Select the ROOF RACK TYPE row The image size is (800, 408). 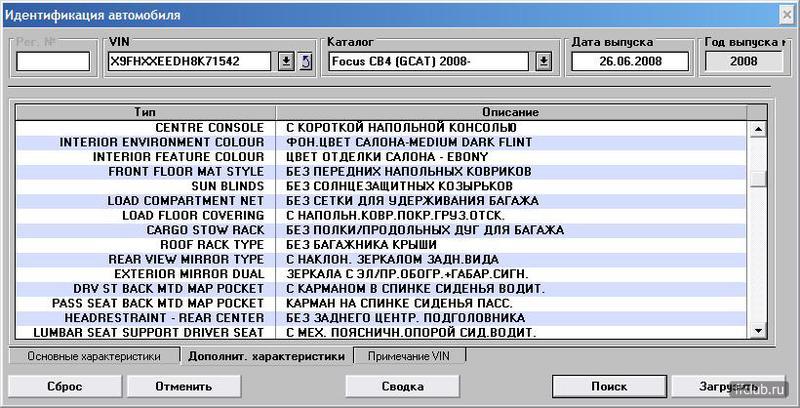pos(381,245)
